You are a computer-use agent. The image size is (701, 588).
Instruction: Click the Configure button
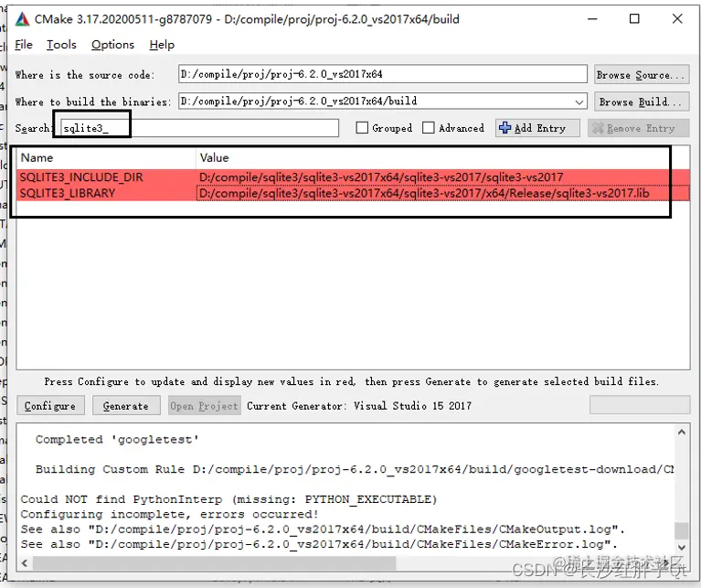pos(50,405)
